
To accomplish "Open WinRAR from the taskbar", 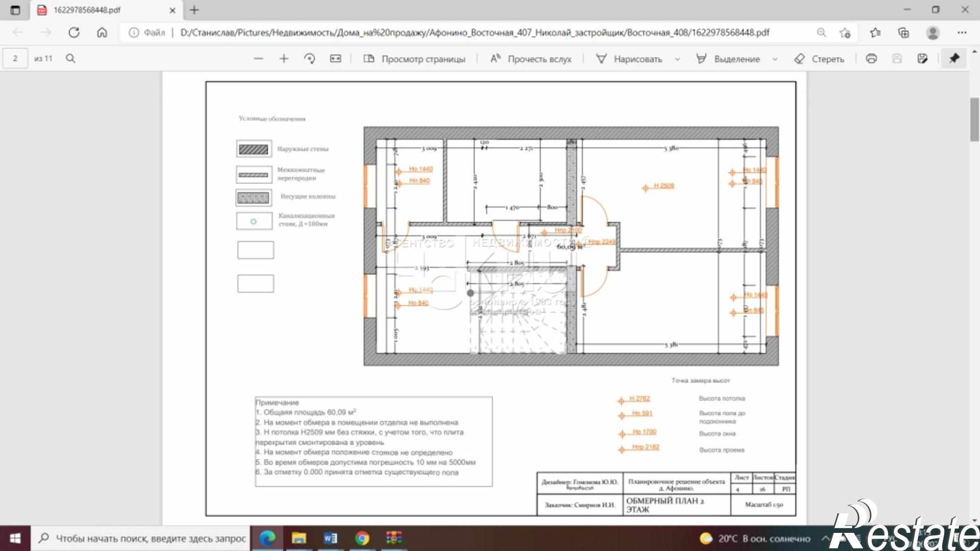I will coord(393,538).
